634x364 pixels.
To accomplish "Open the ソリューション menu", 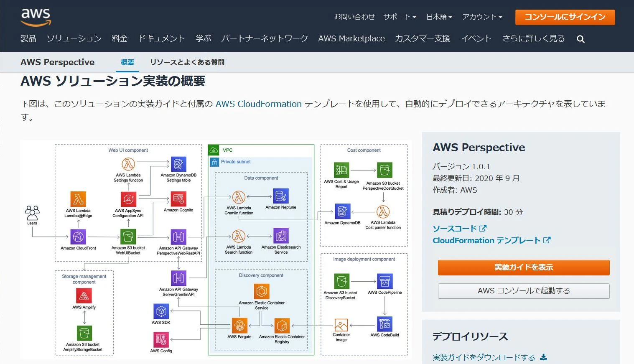I will point(74,38).
